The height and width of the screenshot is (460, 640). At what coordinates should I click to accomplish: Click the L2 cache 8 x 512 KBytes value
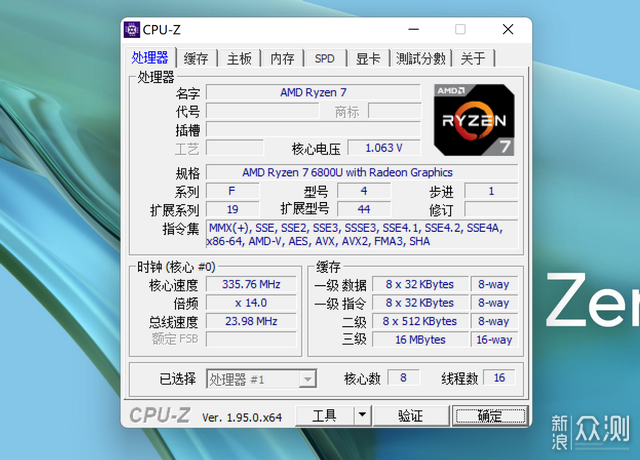click(x=420, y=321)
